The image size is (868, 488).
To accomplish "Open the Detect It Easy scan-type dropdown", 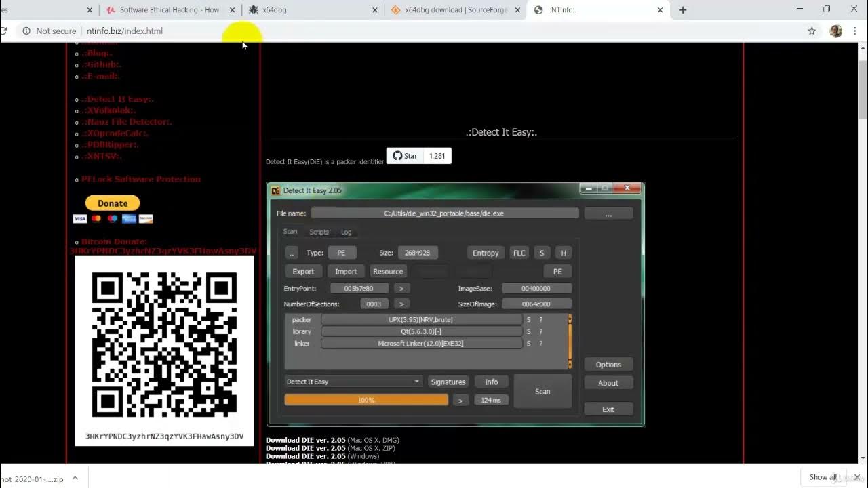I will point(353,382).
